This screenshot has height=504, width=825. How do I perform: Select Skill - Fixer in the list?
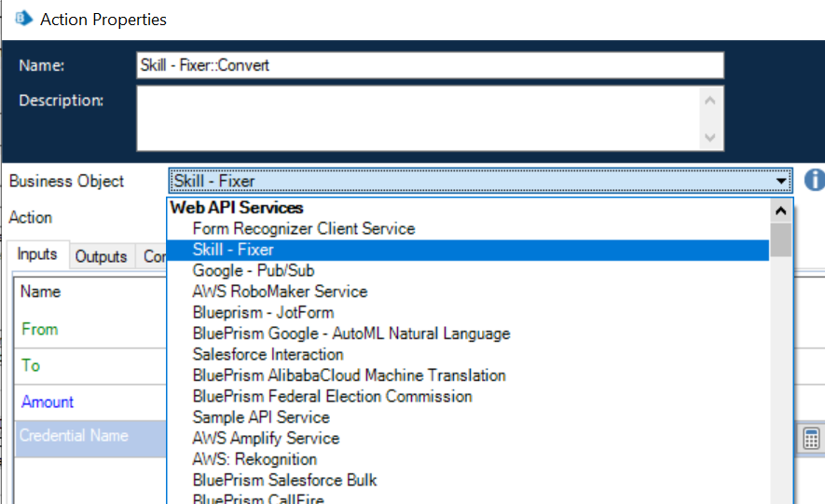click(x=468, y=250)
